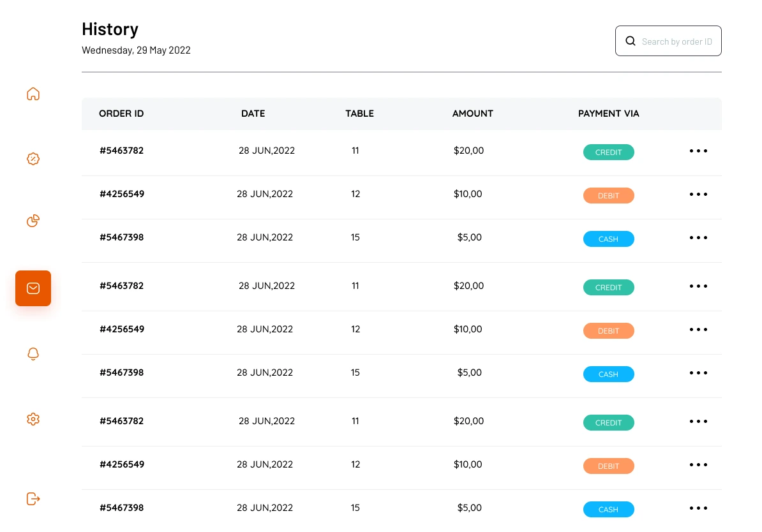Click the first CREDIT payment badge
This screenshot has height=532, width=762.
click(x=608, y=152)
